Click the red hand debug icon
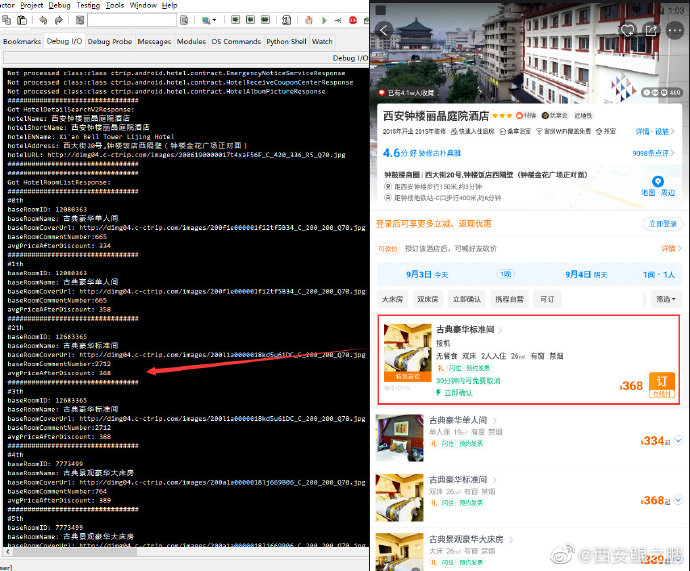This screenshot has height=571, width=690. (x=309, y=20)
